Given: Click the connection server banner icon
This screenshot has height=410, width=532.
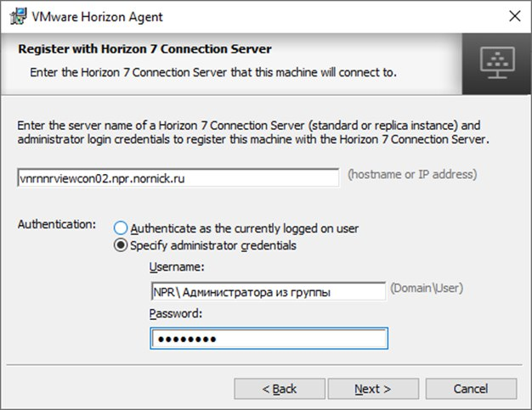Looking at the screenshot, I should 495,61.
